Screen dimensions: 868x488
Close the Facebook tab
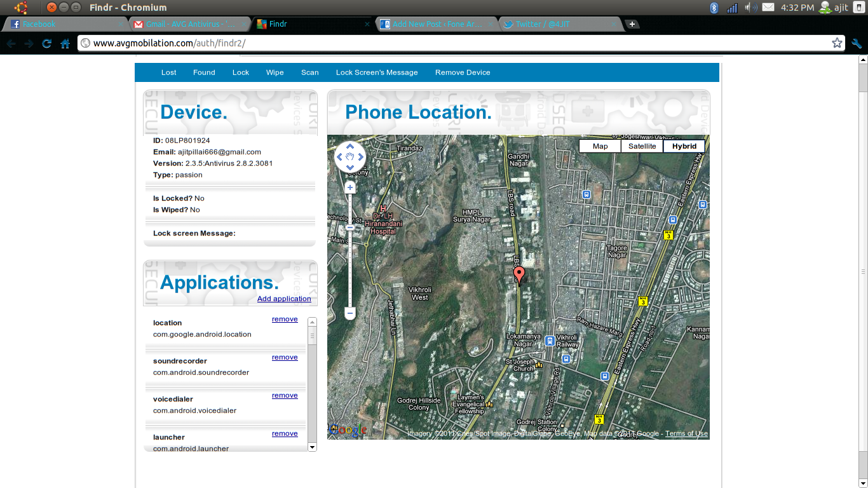(120, 24)
